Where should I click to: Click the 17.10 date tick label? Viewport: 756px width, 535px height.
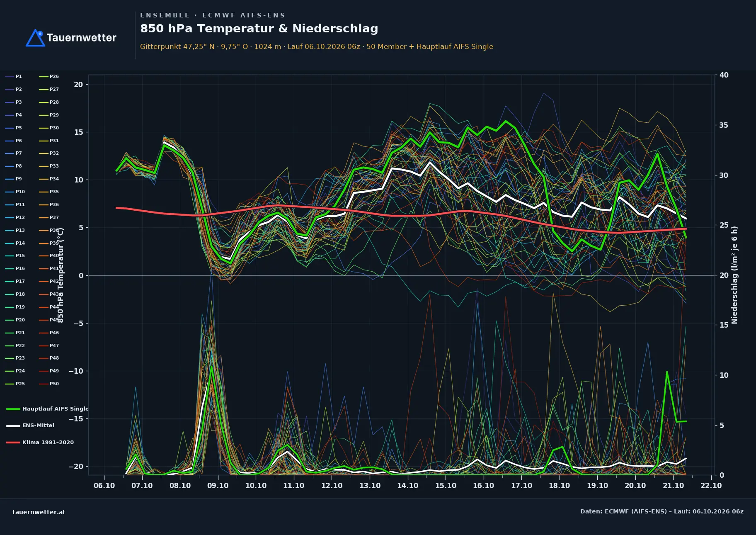521,486
